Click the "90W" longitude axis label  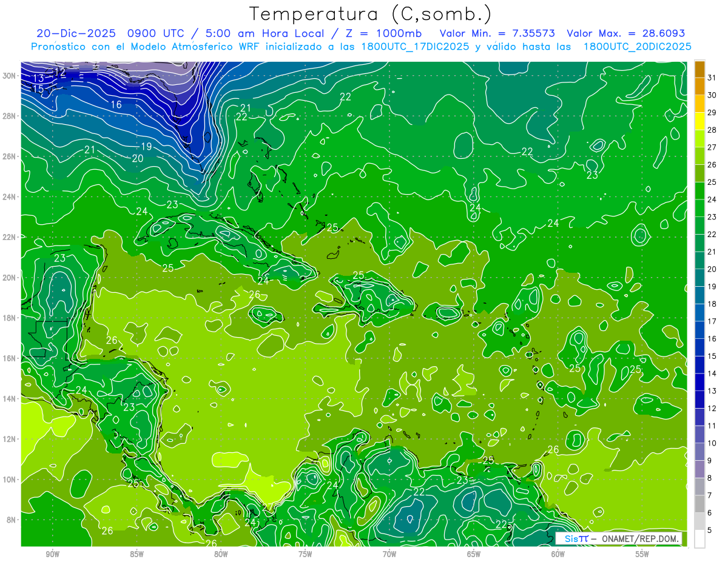point(52,554)
